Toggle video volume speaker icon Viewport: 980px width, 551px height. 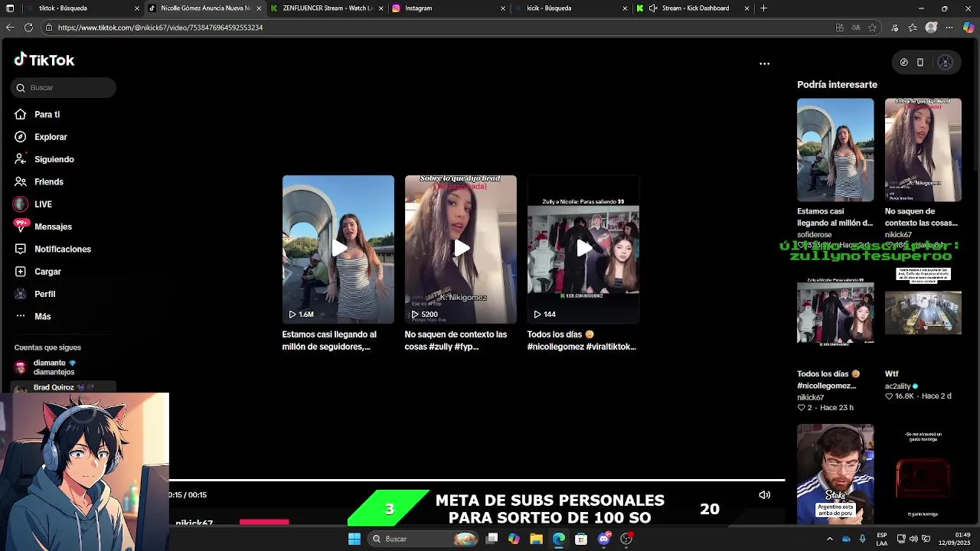764,495
